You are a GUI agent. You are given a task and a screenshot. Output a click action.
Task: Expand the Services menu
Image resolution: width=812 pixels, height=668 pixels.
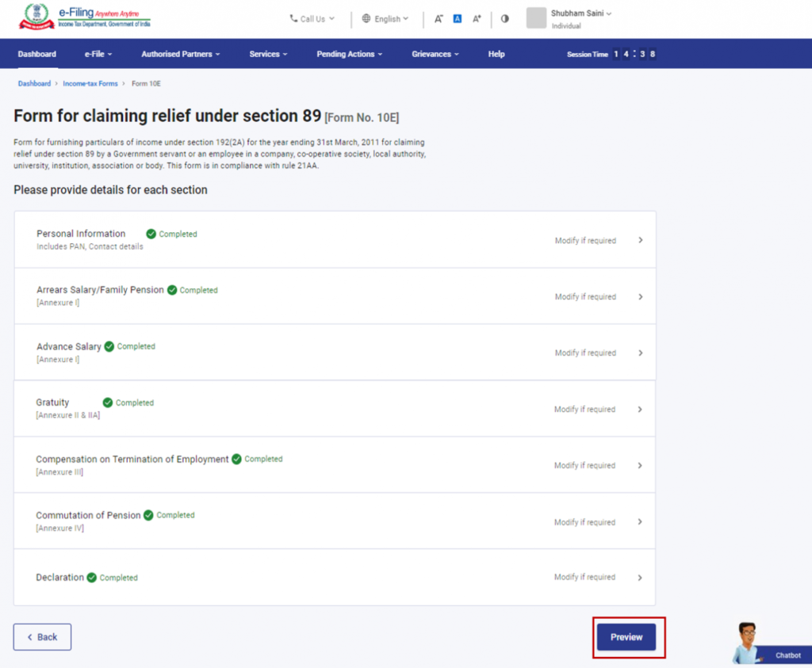tap(267, 54)
